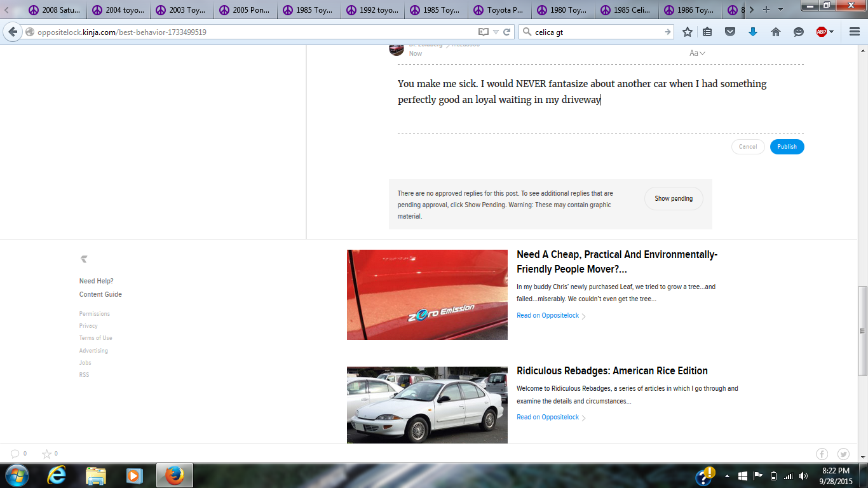Image resolution: width=868 pixels, height=488 pixels.
Task: Show bookmarks list icon
Action: [707, 32]
